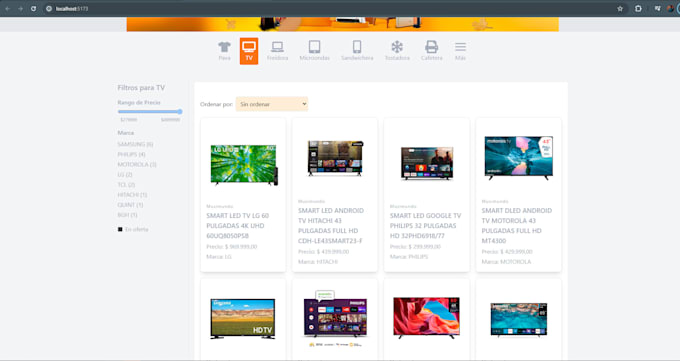The height and width of the screenshot is (361, 680).
Task: Filter by PHILIPS (4) brand
Action: [131, 154]
